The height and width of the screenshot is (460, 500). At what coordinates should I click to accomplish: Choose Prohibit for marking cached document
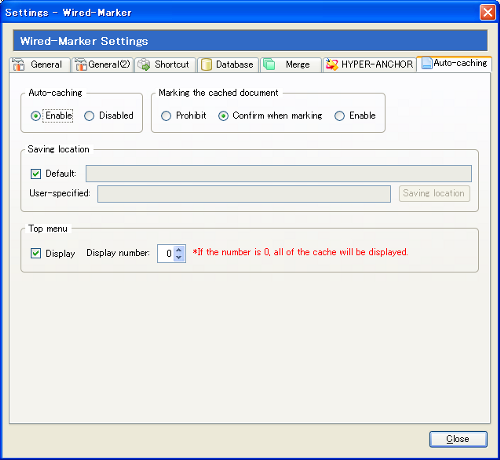pos(166,116)
